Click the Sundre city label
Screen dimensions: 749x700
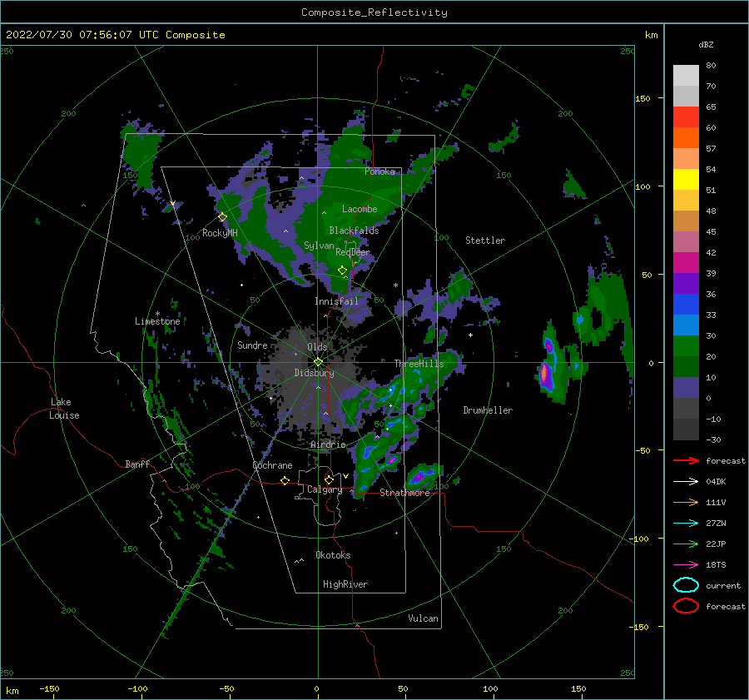point(252,345)
